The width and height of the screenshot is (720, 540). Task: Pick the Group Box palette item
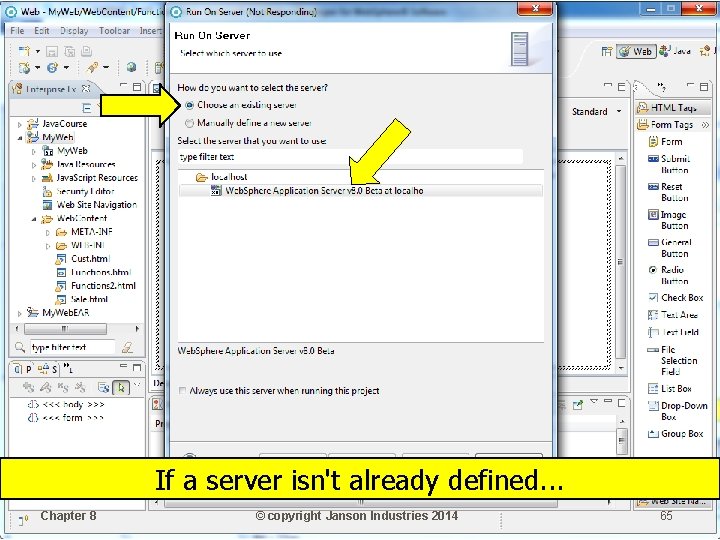675,433
